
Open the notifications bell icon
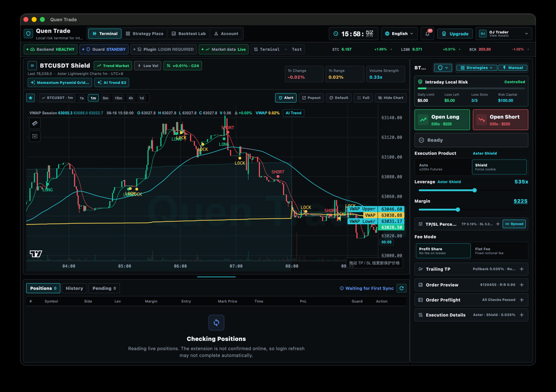(427, 34)
